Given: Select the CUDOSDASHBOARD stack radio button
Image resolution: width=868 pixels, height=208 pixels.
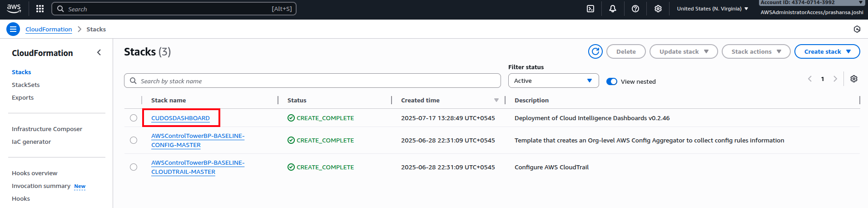Looking at the screenshot, I should click(134, 118).
